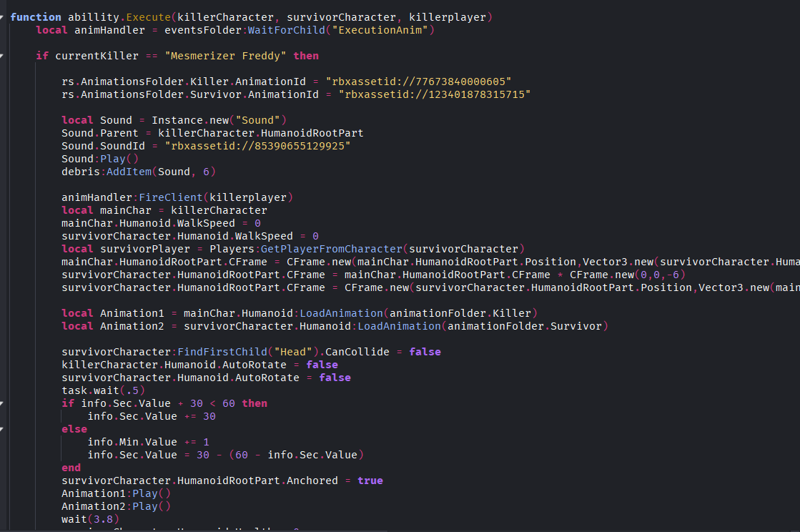This screenshot has height=532, width=800.
Task: Click the 'end' keyword
Action: click(x=71, y=468)
